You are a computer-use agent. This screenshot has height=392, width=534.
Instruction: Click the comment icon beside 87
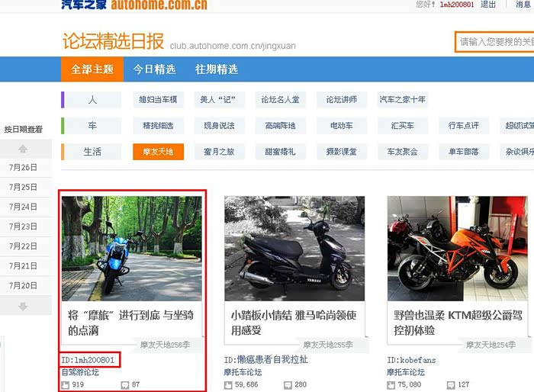(125, 385)
